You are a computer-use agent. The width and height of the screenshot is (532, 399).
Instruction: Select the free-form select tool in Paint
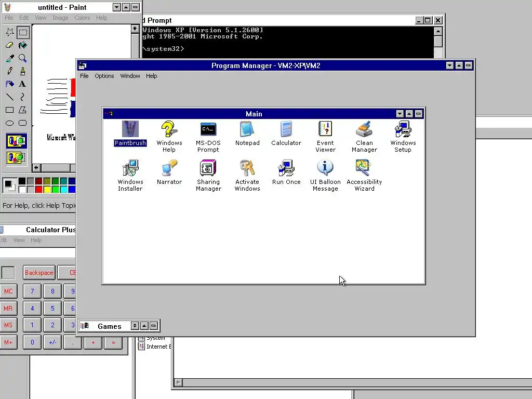pos(10,32)
